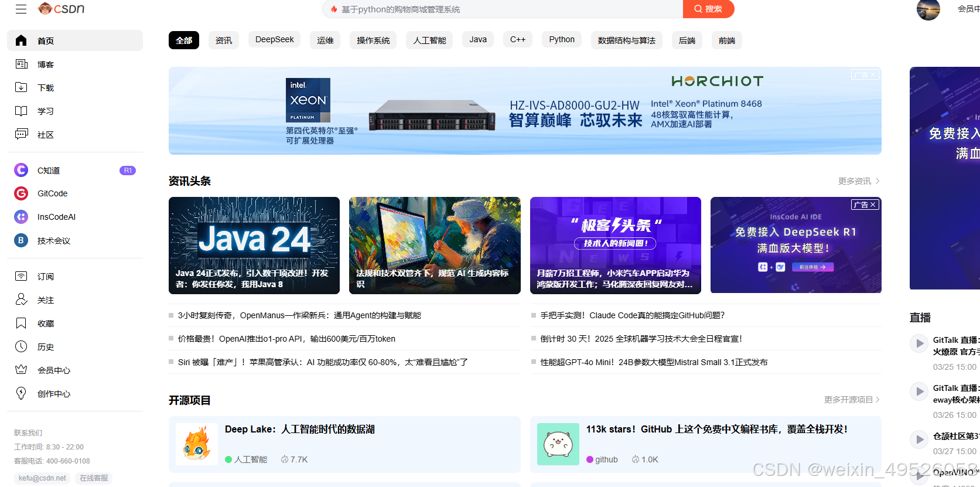Viewport: 980px width, 487px height.
Task: Open the 技术会议 icon
Action: (21, 240)
